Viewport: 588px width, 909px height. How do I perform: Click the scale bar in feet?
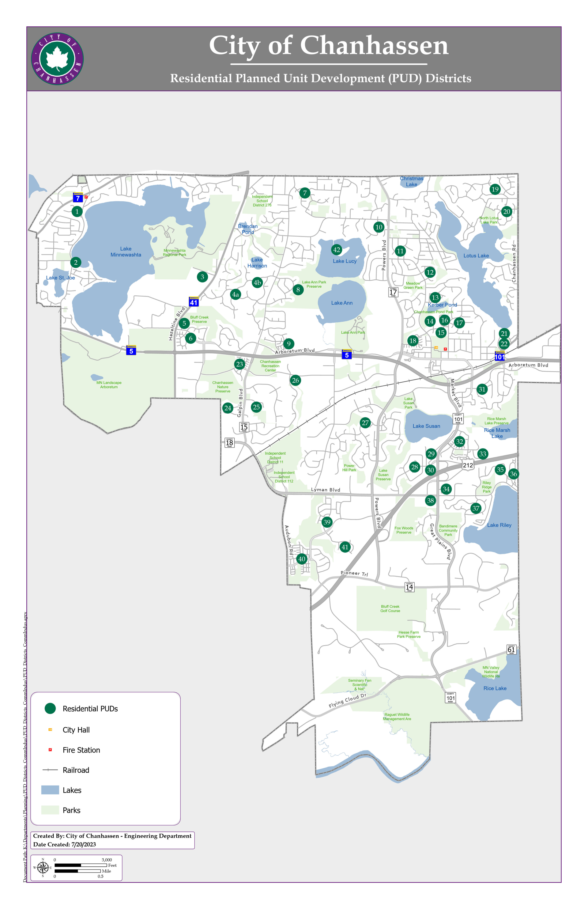pyautogui.click(x=81, y=865)
